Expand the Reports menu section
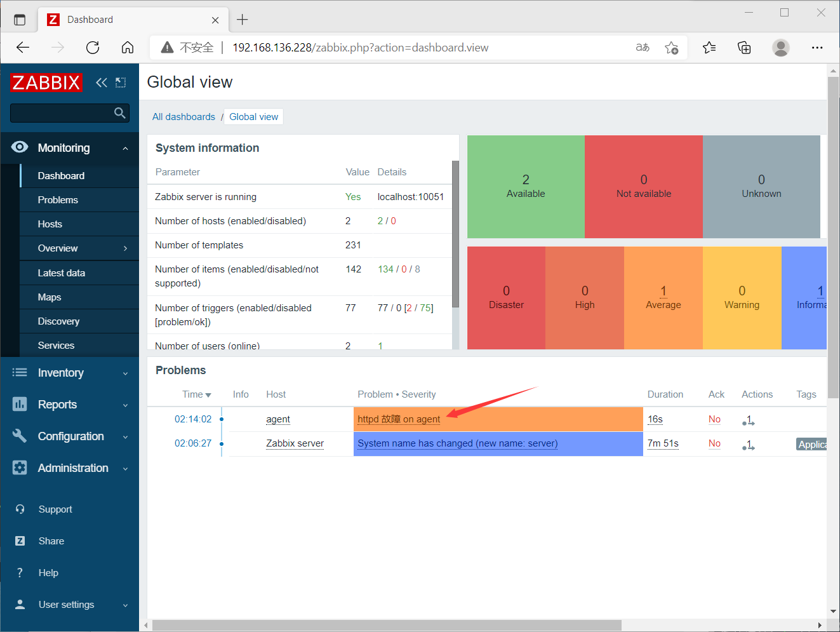The width and height of the screenshot is (840, 632). click(x=126, y=405)
